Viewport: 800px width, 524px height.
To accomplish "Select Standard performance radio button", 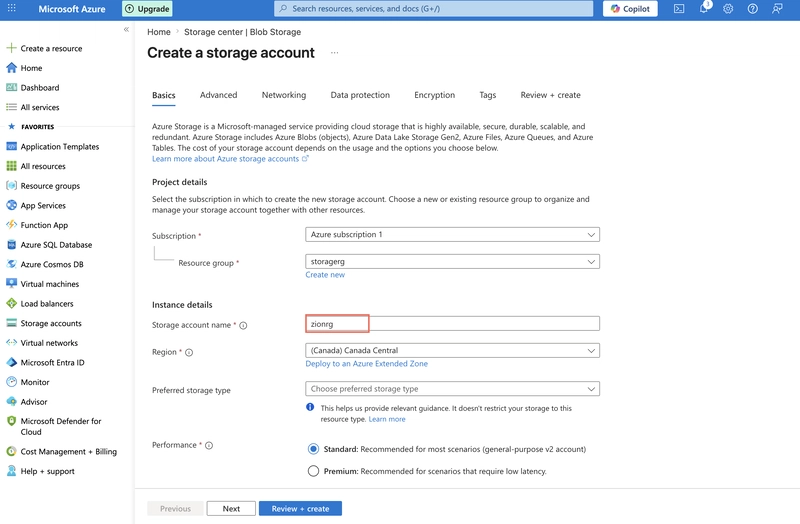I will 313,449.
